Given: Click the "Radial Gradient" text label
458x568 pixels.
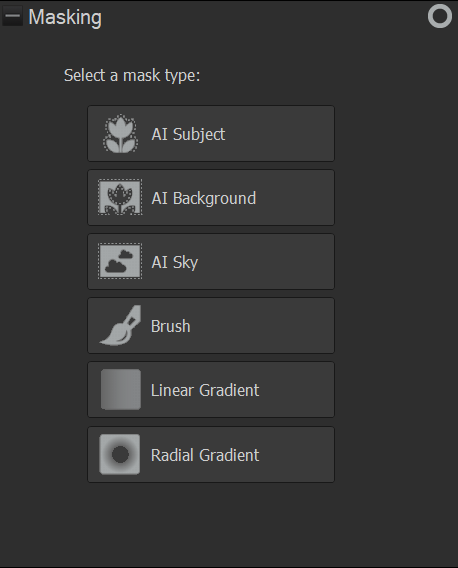Looking at the screenshot, I should click(x=205, y=455).
